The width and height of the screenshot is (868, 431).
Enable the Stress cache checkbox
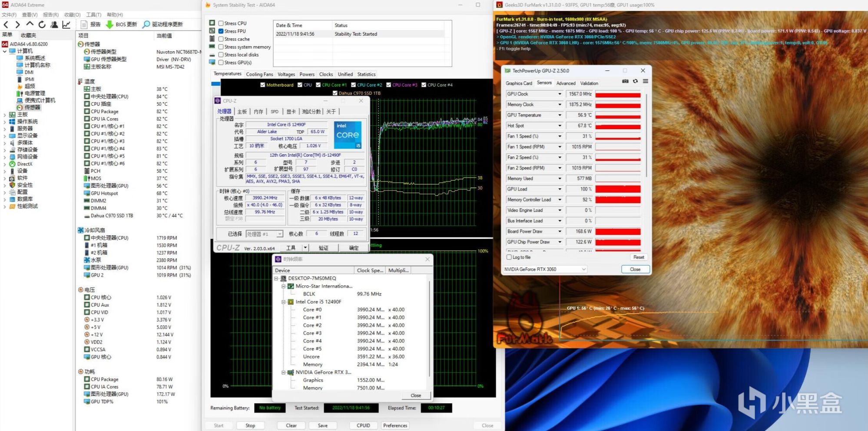[221, 39]
